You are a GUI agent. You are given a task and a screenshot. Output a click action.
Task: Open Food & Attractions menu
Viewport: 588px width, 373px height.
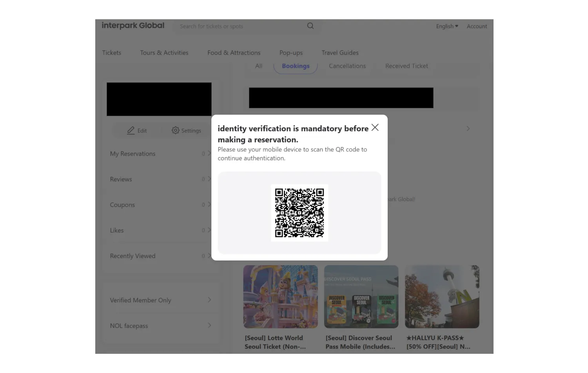click(x=234, y=53)
